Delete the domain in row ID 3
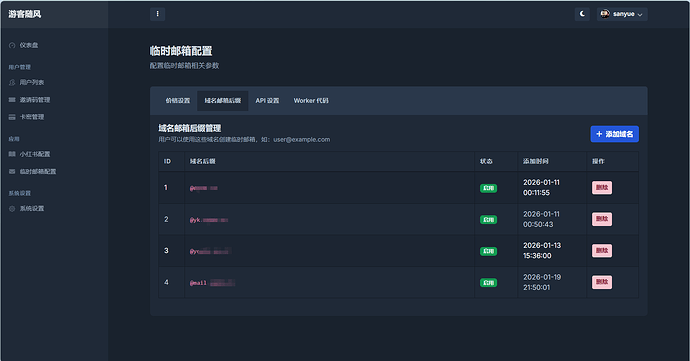 pos(602,251)
